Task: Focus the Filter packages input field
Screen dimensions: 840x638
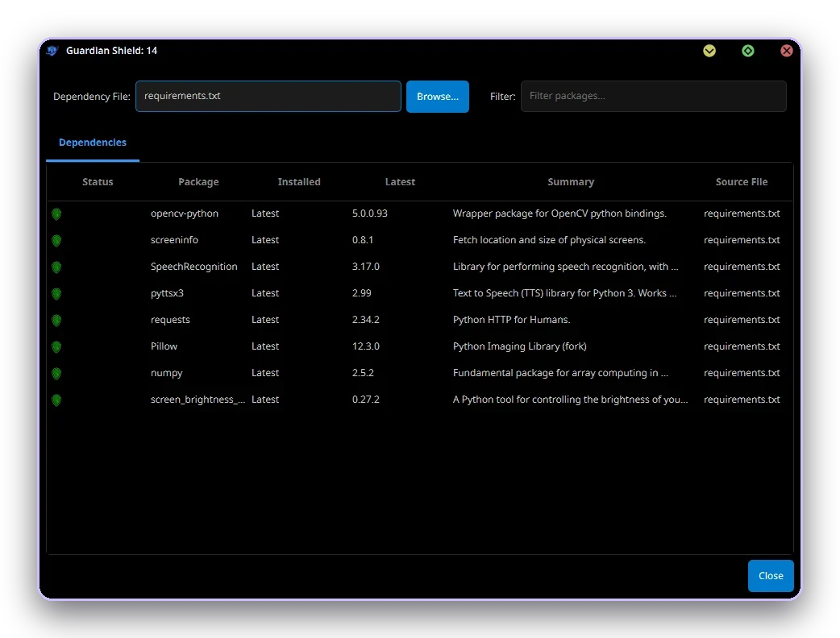Action: pos(654,97)
